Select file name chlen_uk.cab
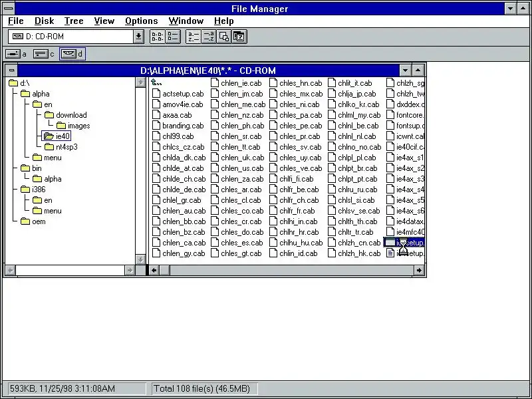Viewport: 532px width, 399px height. click(243, 158)
